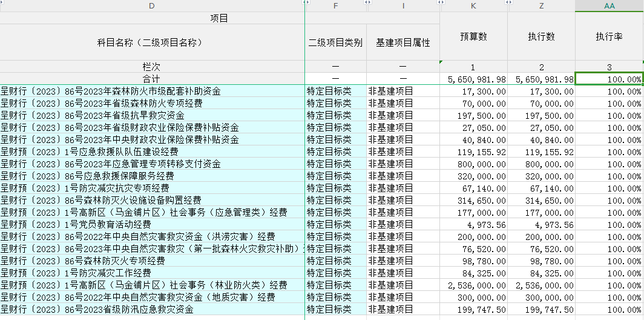Screen dimensions: 644x320
Task: Click 执行数 value 320,000.00
Action: (541, 176)
